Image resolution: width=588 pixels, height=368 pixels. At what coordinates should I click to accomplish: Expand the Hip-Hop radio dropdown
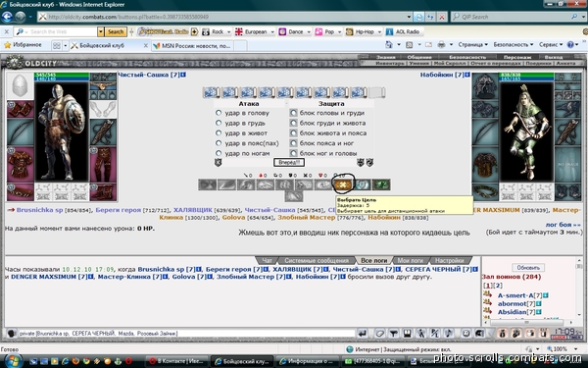pos(378,32)
